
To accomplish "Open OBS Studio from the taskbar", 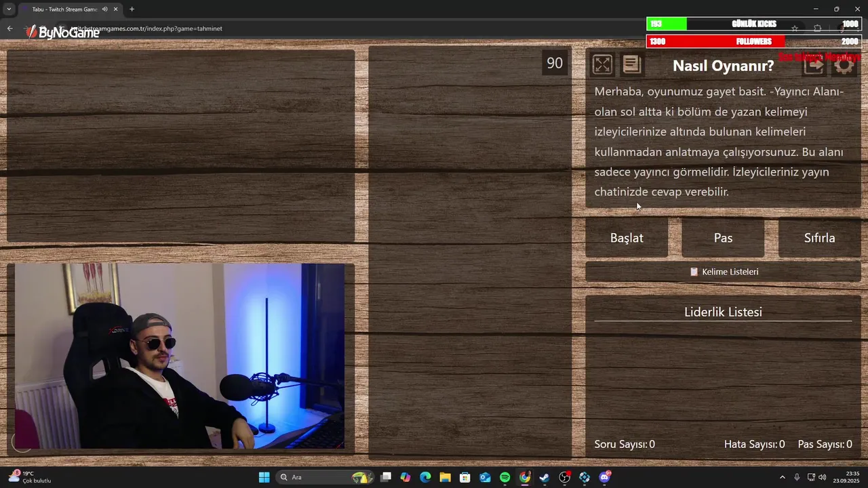I will (564, 477).
